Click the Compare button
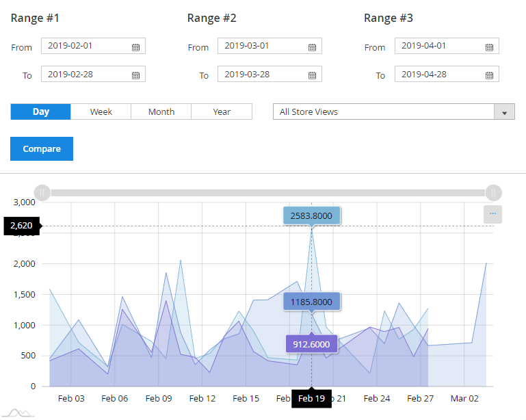The image size is (526, 420). coord(42,148)
